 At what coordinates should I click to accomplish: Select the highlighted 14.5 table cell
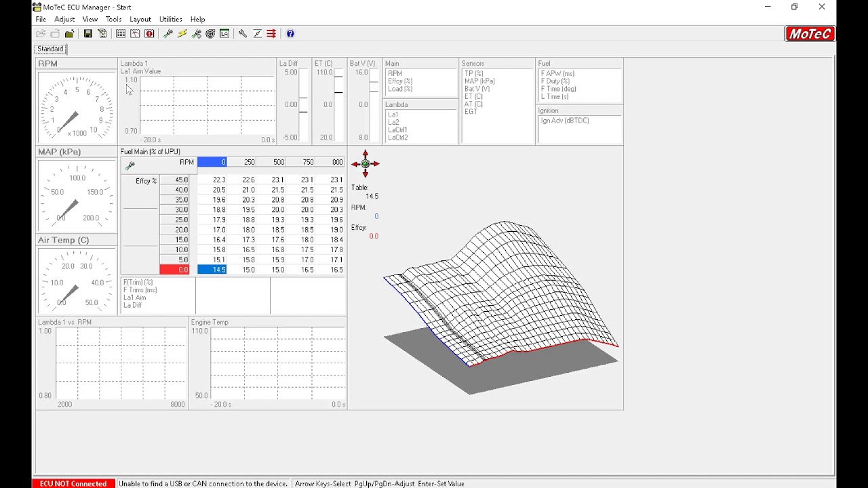pyautogui.click(x=212, y=270)
